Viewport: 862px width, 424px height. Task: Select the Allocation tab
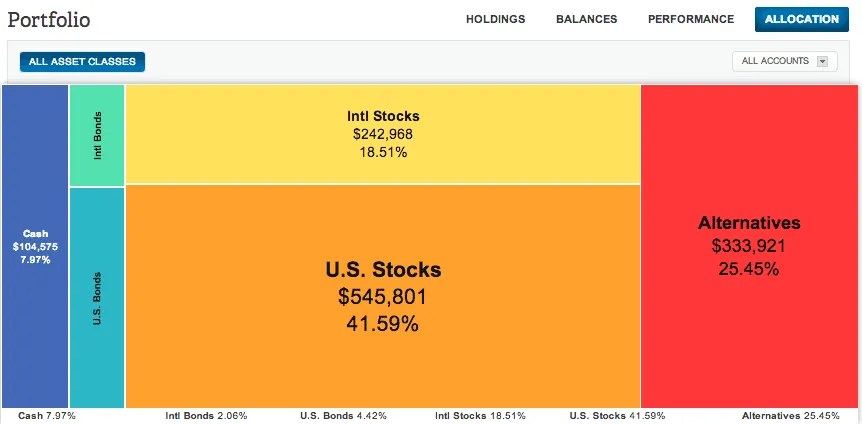(x=802, y=19)
